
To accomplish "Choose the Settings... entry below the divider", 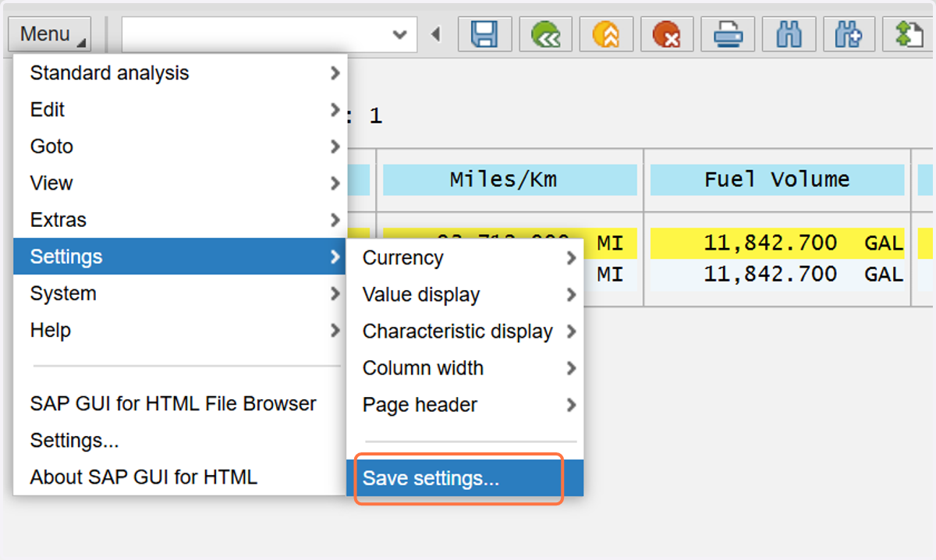I will tap(180, 441).
